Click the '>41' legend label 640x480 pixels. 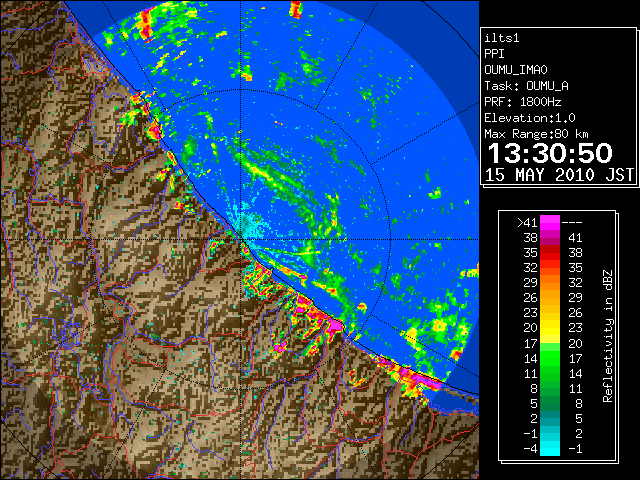click(527, 223)
